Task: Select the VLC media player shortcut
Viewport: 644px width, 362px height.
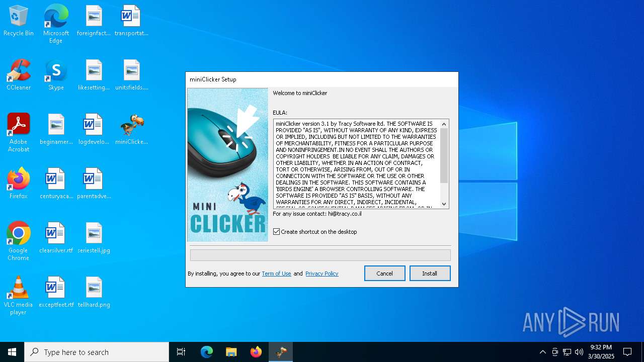Action: tap(19, 296)
